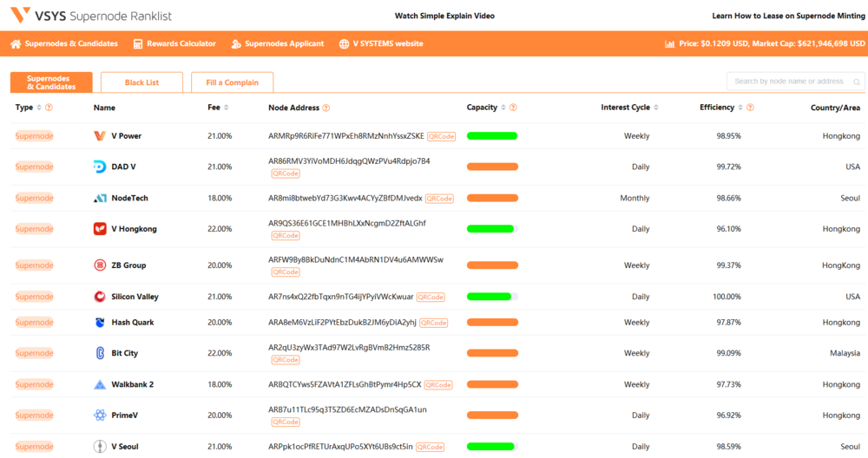868x458 pixels.
Task: Show QRCode for ZB Group address
Action: tap(286, 272)
